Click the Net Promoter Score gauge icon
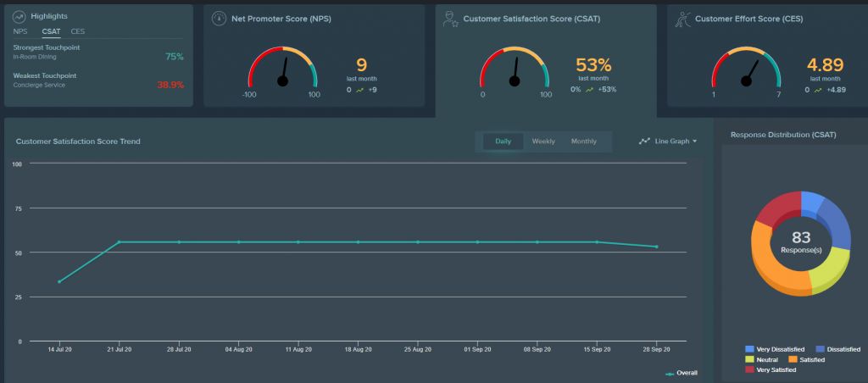Screen dimensions: 868x383 (x=219, y=18)
